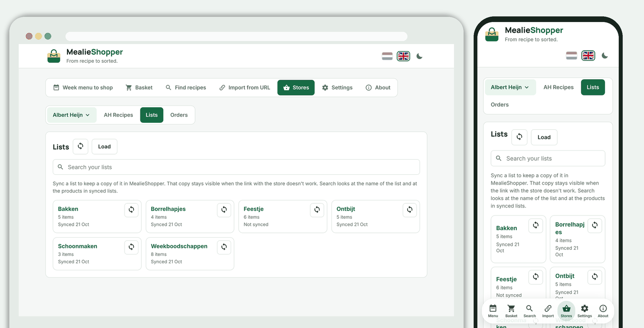The image size is (644, 328).
Task: Focus the Search your lists field on desktop
Action: pyautogui.click(x=236, y=167)
